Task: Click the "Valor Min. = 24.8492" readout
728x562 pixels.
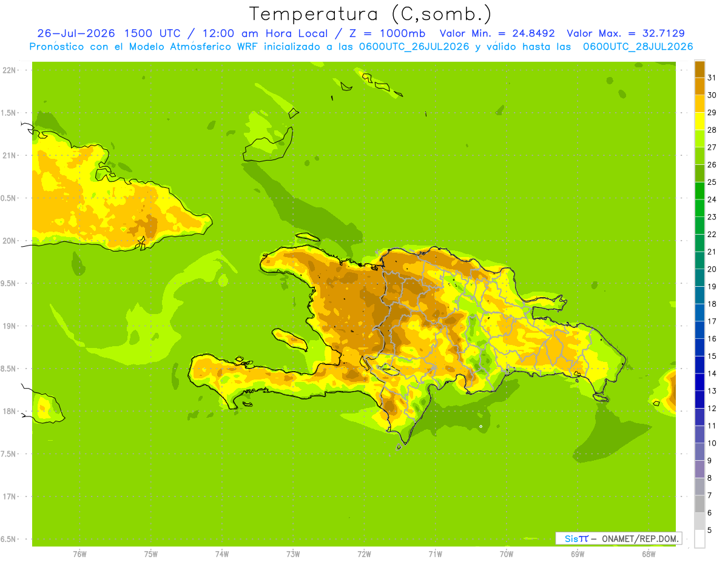Action: tap(497, 33)
